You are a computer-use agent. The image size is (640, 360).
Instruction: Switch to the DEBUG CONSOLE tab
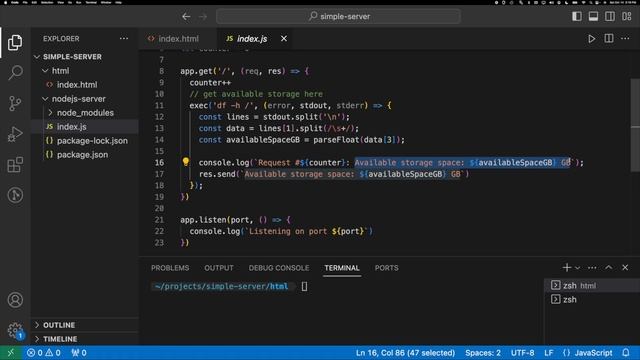279,268
